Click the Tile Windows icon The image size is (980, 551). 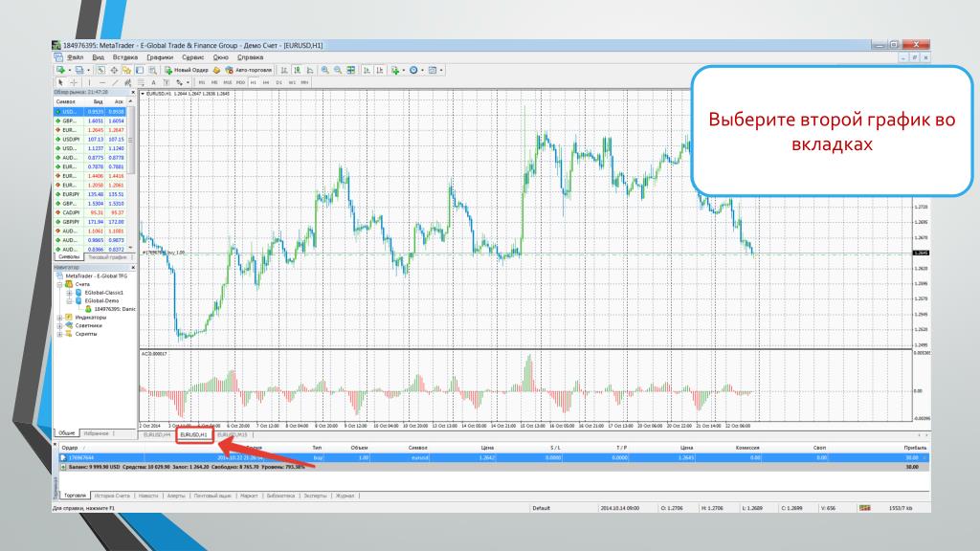pos(350,70)
